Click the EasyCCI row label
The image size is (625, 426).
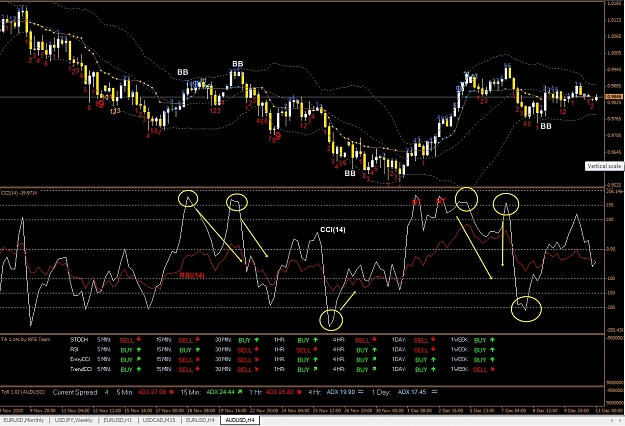(81, 359)
